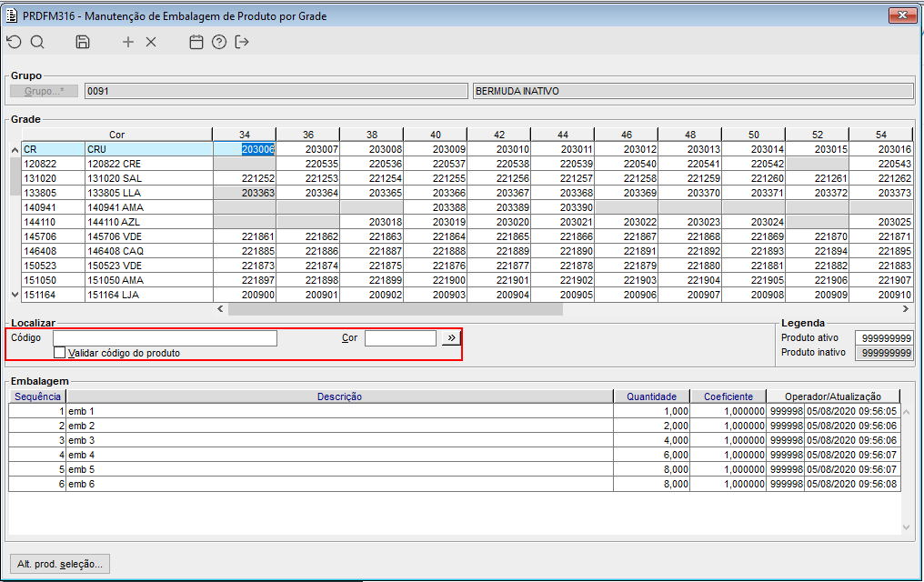Delete record with the X toolbar icon
924x582 pixels.
click(151, 42)
